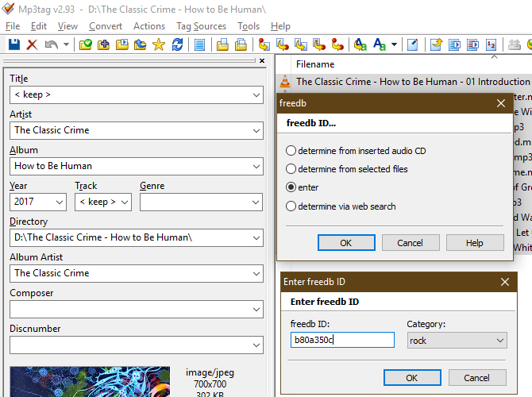Expand the Composer dropdown
532x397 pixels.
(256, 310)
